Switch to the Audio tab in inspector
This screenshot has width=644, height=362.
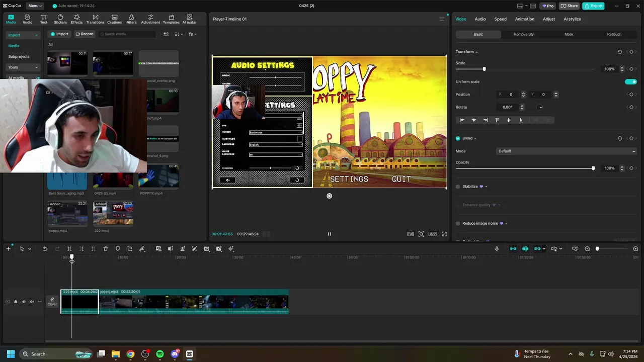[480, 19]
